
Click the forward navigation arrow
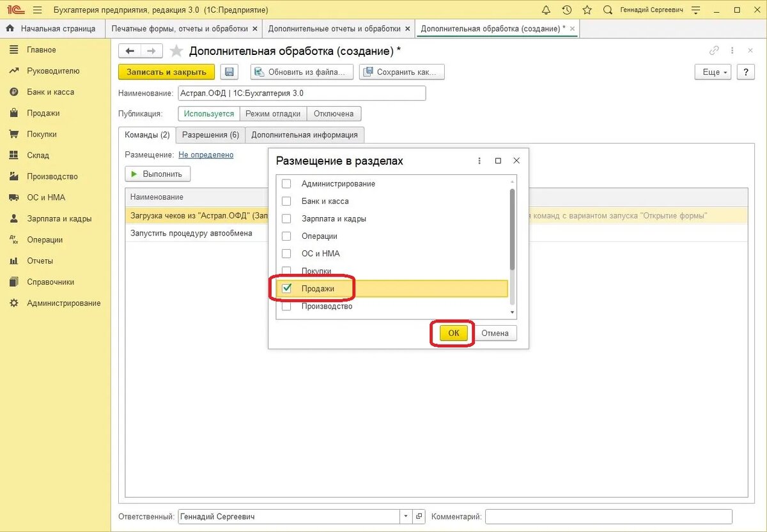[x=151, y=51]
